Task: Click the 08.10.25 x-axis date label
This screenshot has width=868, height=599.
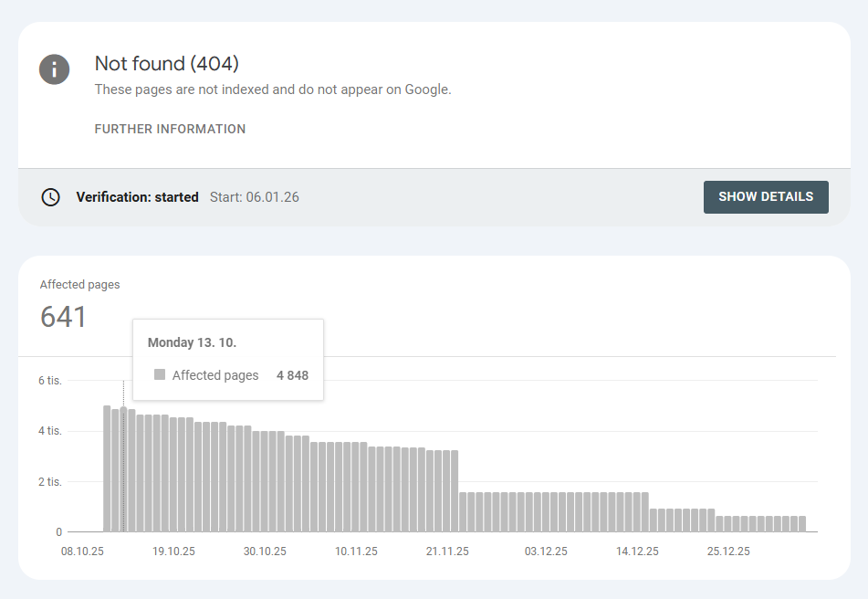Action: click(x=82, y=552)
